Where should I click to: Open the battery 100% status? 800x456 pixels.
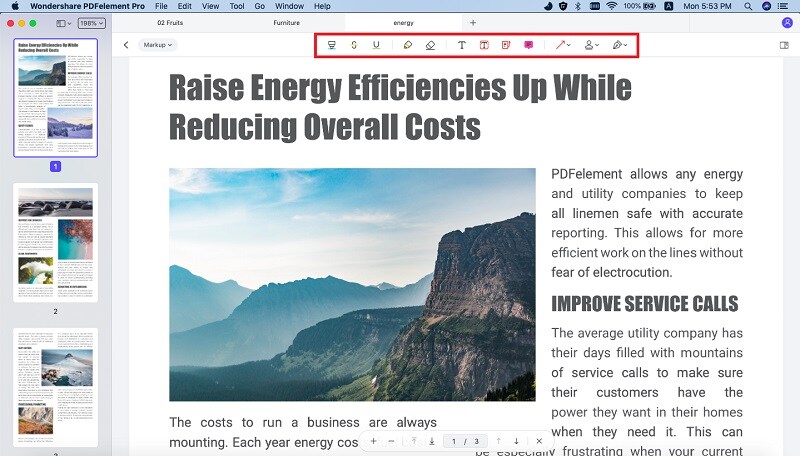(639, 6)
